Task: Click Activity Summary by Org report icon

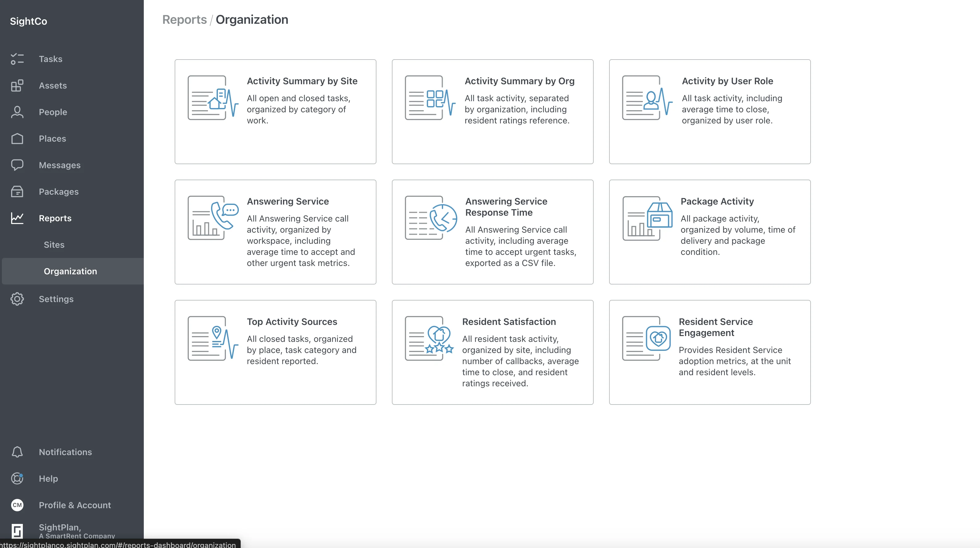Action: pos(430,98)
